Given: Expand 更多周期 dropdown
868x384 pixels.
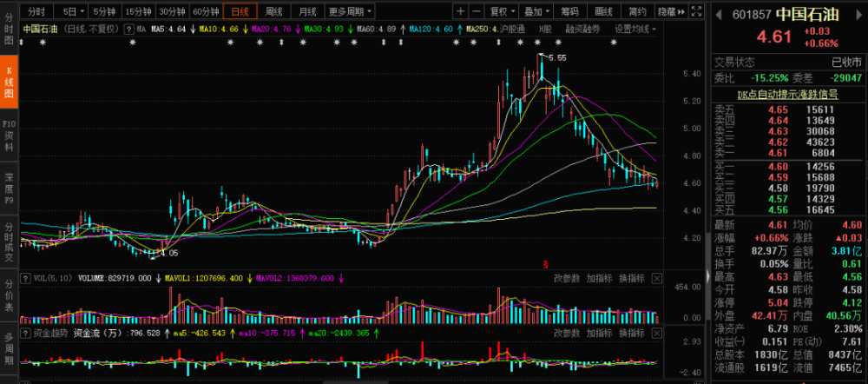Looking at the screenshot, I should pos(349,11).
